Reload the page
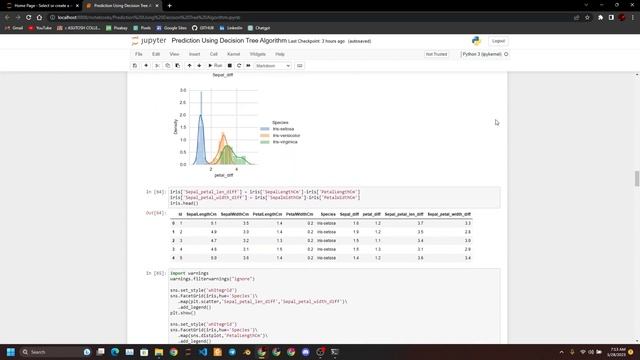The height and width of the screenshot is (360, 640). (29, 18)
